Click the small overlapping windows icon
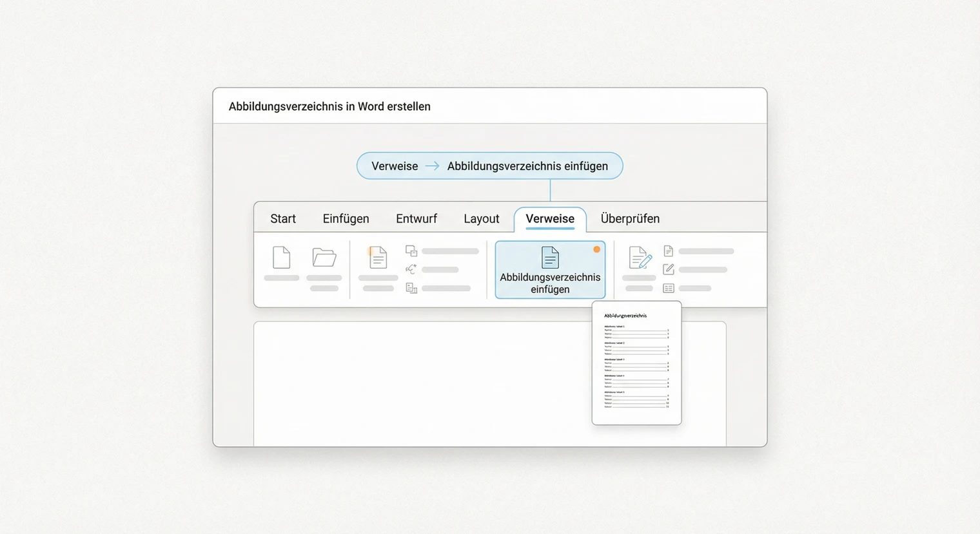The width and height of the screenshot is (980, 534). [411, 251]
